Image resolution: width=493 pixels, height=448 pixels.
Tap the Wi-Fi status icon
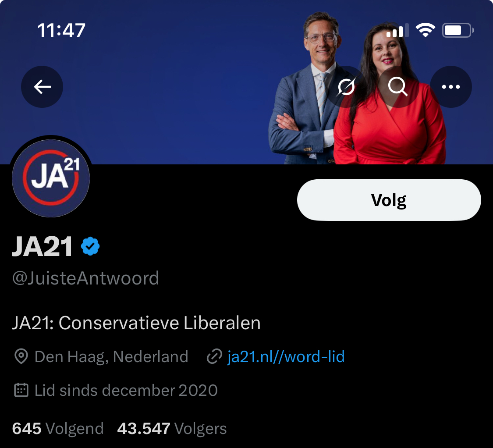(x=426, y=30)
